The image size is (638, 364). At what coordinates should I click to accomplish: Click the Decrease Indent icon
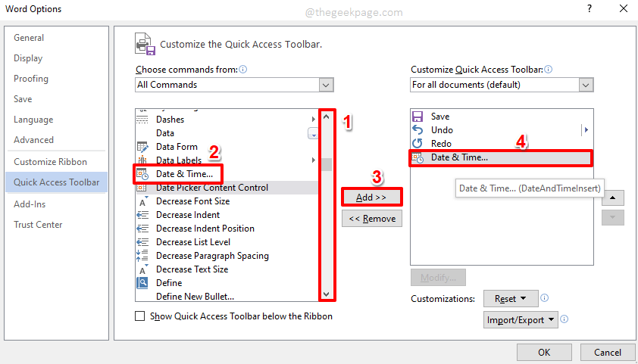pos(142,215)
